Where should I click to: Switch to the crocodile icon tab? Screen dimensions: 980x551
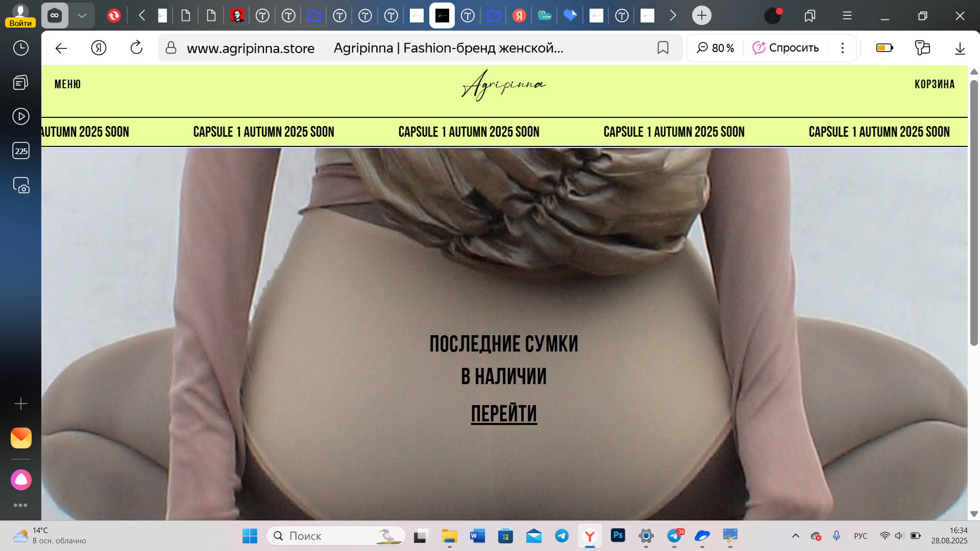pos(545,16)
